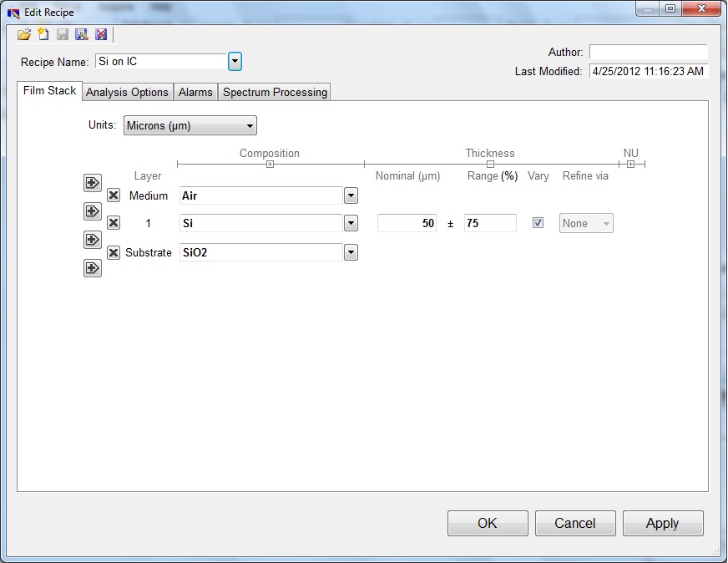The height and width of the screenshot is (563, 728).
Task: Click the Si material field of layer 1
Action: [x=261, y=223]
